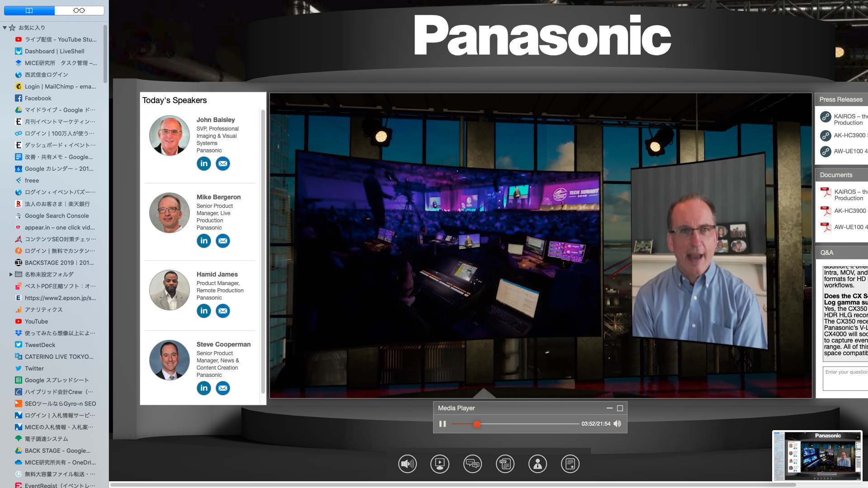Switch to the Bookmarks sidebar tab
The width and height of the screenshot is (868, 488).
click(29, 10)
